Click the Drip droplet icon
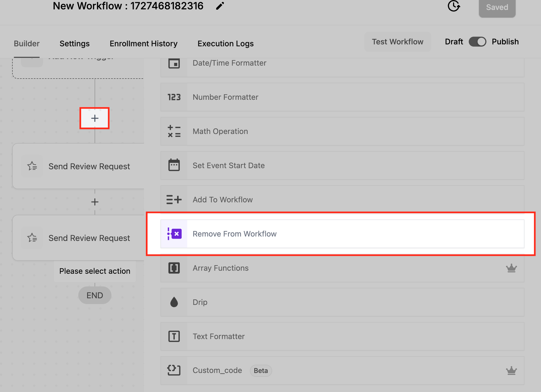 coord(174,302)
